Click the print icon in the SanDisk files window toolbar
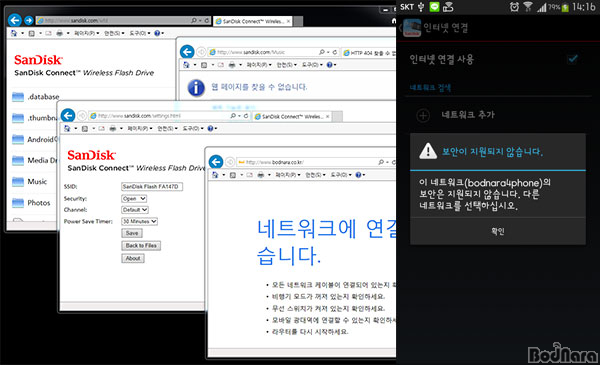 60,33
